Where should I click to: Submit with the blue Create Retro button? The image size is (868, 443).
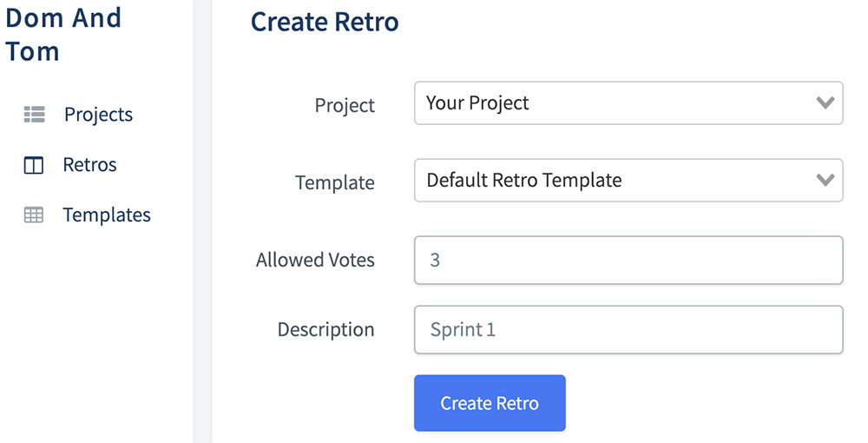click(x=490, y=403)
